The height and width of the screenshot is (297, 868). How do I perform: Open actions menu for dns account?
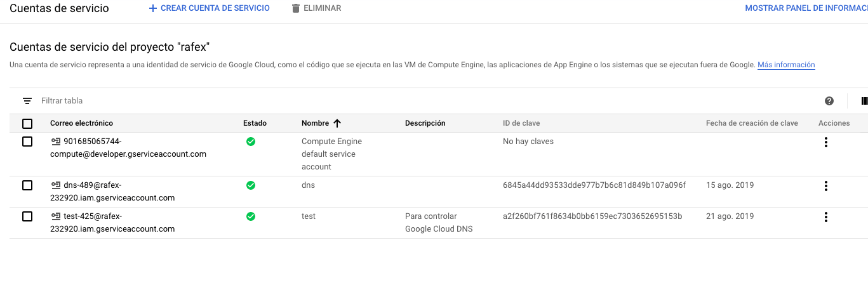(825, 186)
